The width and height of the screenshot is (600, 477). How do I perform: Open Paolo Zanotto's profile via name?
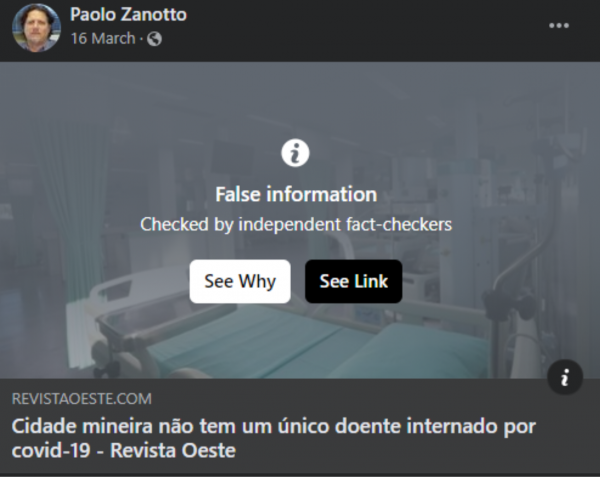(129, 15)
